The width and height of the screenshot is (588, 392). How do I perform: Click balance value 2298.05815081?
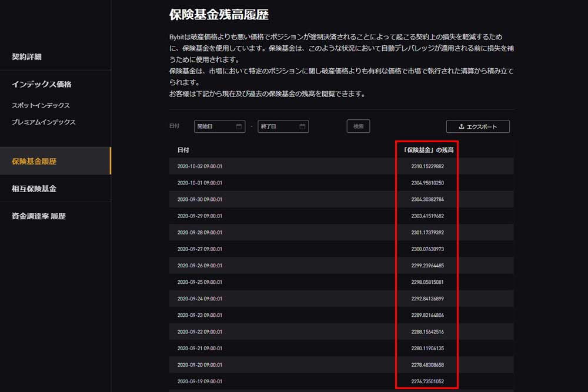427,282
